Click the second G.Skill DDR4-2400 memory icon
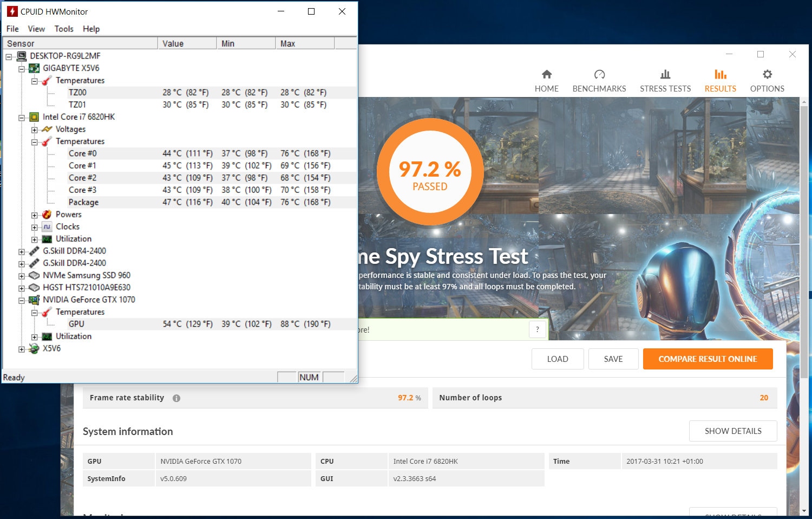Image resolution: width=812 pixels, height=519 pixels. (34, 263)
